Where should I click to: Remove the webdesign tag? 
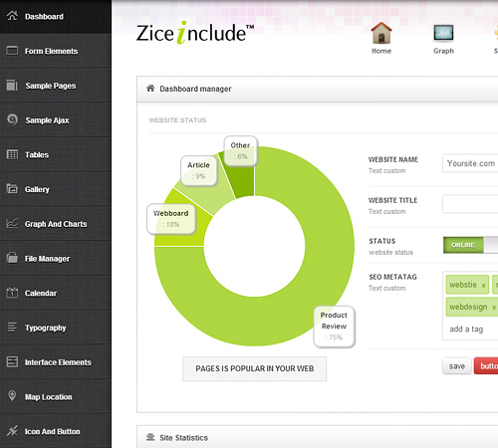[494, 308]
